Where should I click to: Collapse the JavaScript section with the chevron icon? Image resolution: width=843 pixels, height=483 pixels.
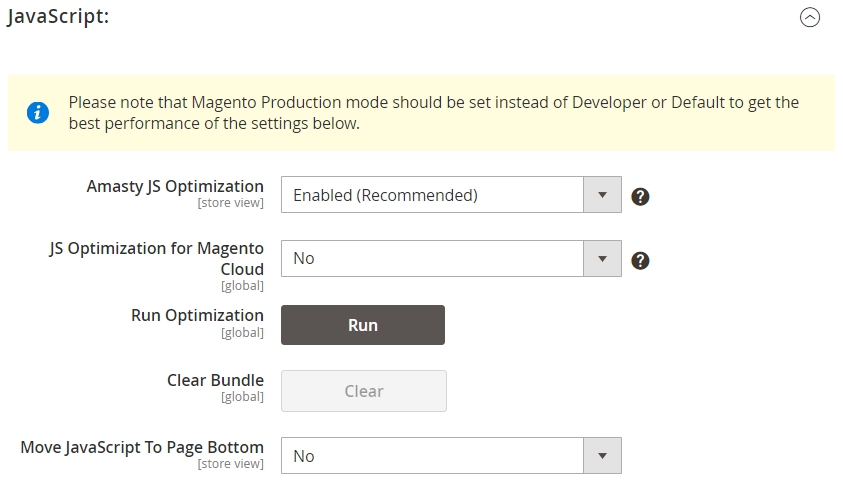[x=810, y=17]
